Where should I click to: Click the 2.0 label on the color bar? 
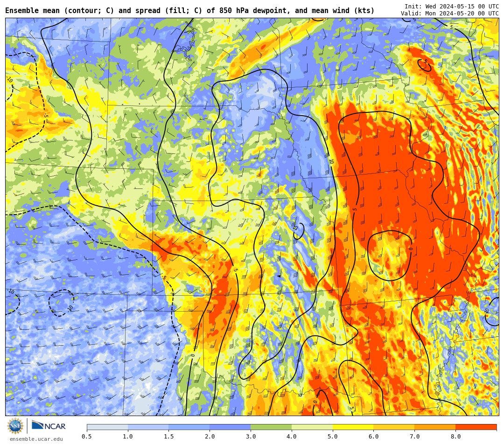(x=210, y=436)
